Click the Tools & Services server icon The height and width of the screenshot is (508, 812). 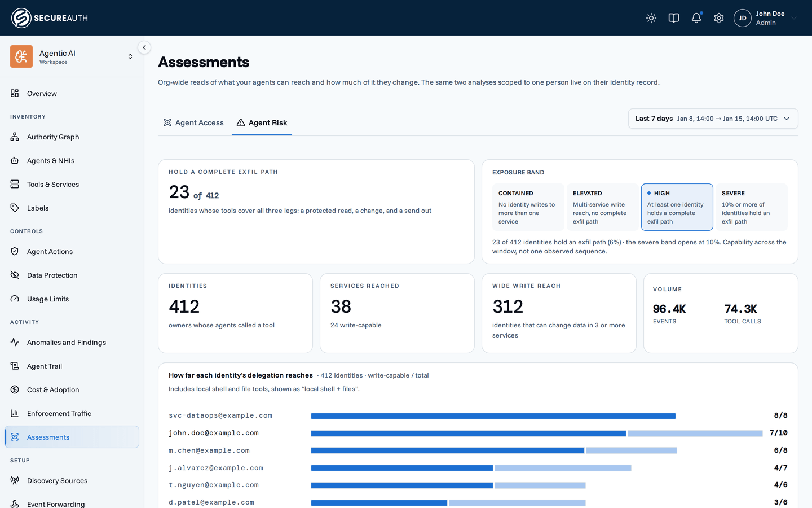[x=15, y=184]
